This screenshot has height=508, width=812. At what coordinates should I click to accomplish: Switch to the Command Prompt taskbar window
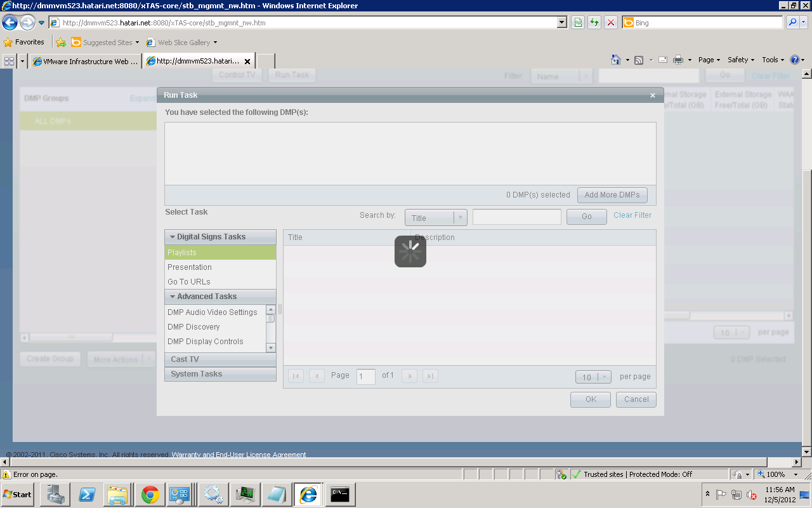341,494
